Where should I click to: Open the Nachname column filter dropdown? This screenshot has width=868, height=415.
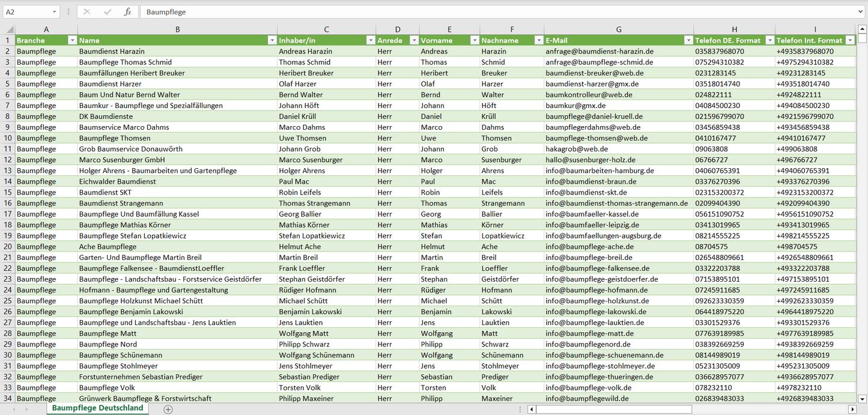[x=538, y=40]
